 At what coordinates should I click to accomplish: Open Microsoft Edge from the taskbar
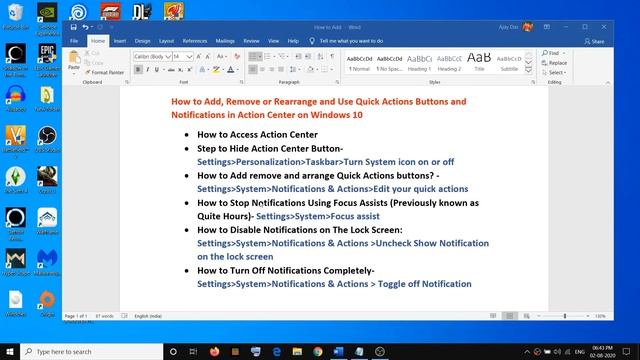(276, 351)
